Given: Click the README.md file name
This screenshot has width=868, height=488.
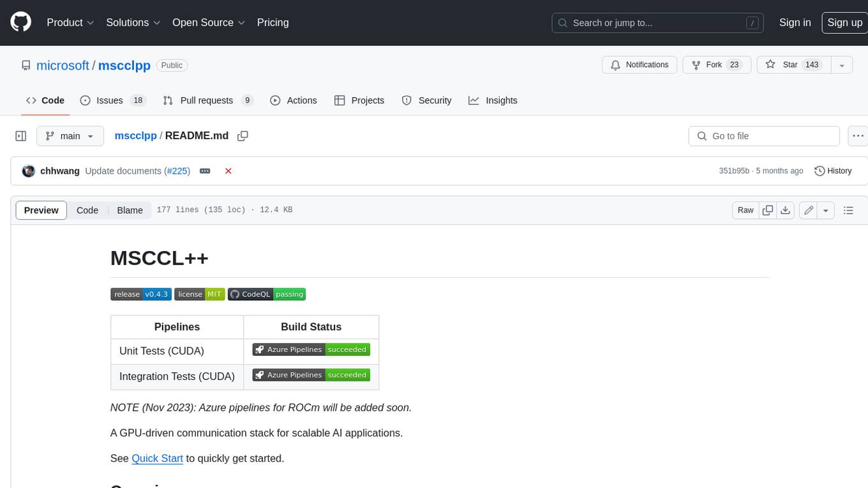Looking at the screenshot, I should click(197, 135).
